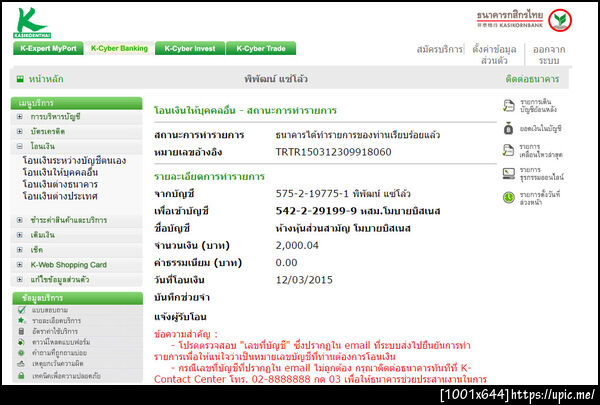Open อัตราค่าใช้บริการ fee rates link
Screen dimensions: 600x405
click(55, 331)
